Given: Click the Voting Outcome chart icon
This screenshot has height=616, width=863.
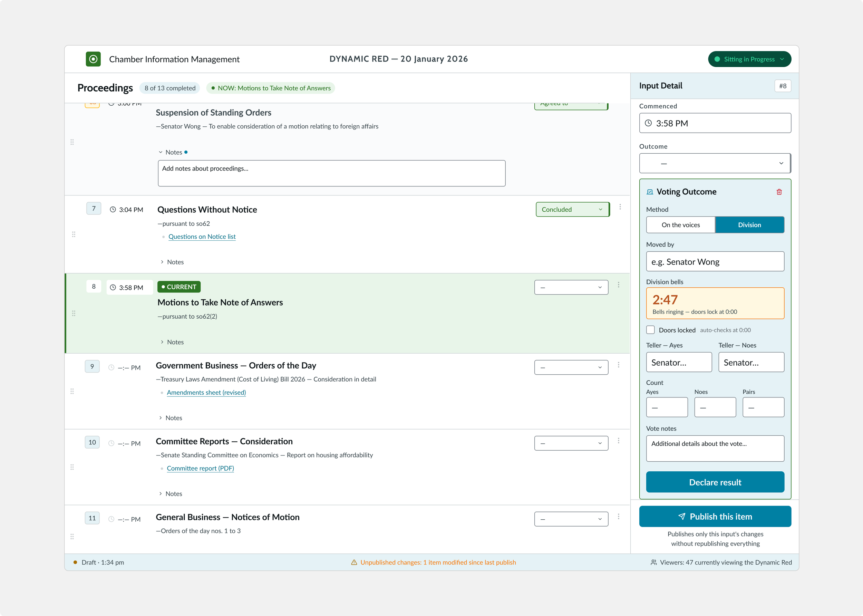Looking at the screenshot, I should (x=650, y=192).
